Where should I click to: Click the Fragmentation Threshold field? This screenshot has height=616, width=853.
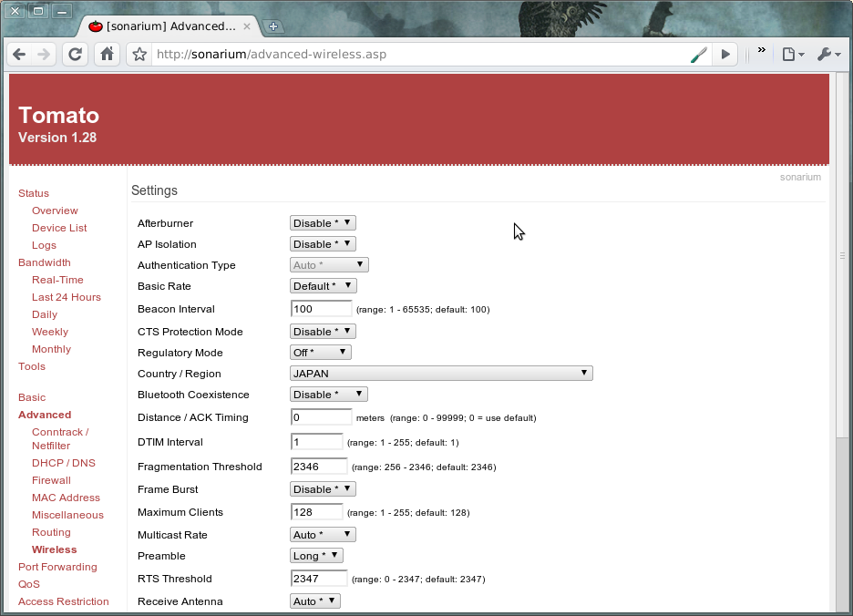pyautogui.click(x=319, y=467)
